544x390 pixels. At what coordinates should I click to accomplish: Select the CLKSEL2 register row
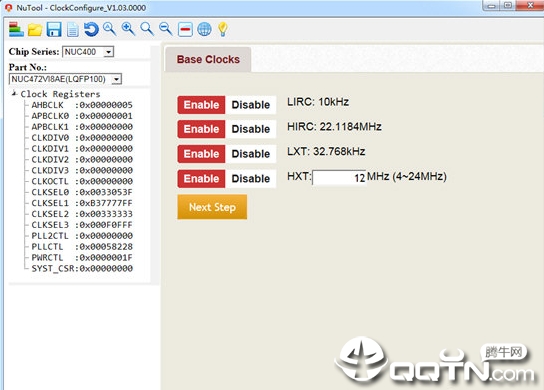82,214
